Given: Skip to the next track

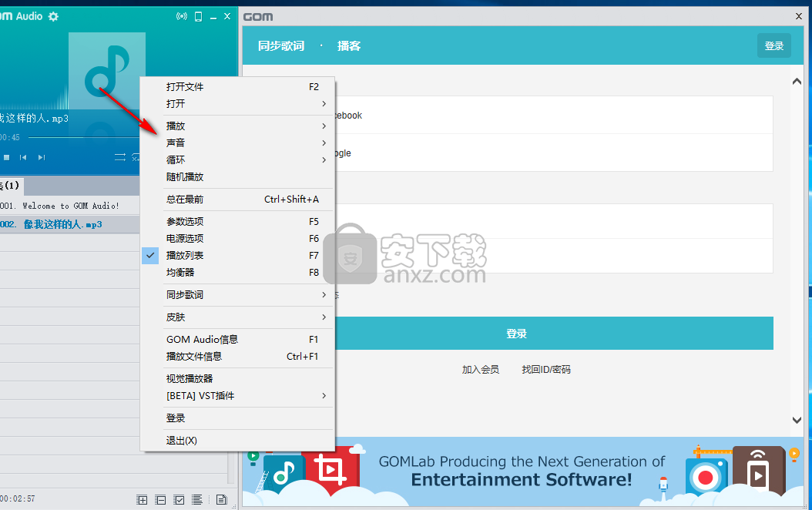Looking at the screenshot, I should [42, 157].
